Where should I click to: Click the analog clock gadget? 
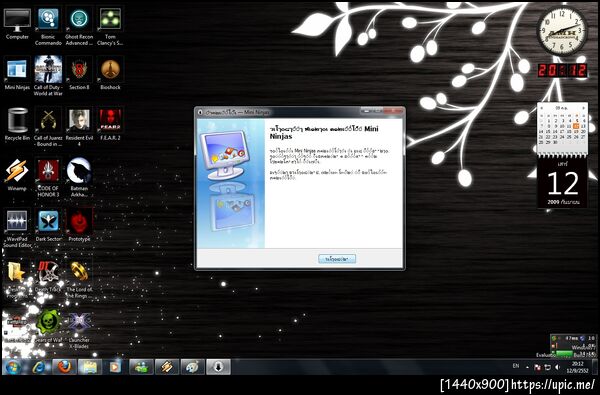click(562, 31)
